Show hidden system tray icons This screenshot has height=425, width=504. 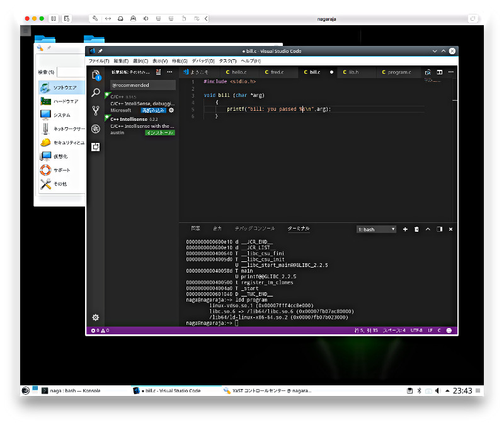click(x=447, y=390)
